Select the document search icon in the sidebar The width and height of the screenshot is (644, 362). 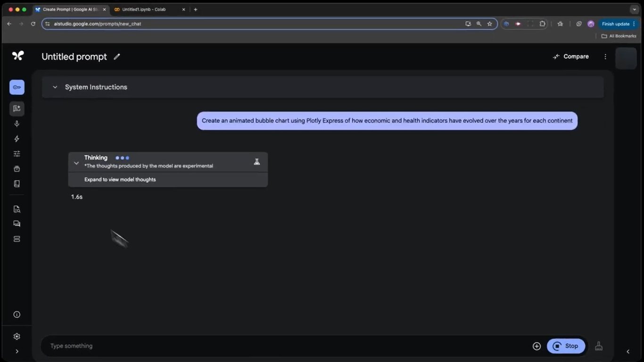click(x=17, y=209)
